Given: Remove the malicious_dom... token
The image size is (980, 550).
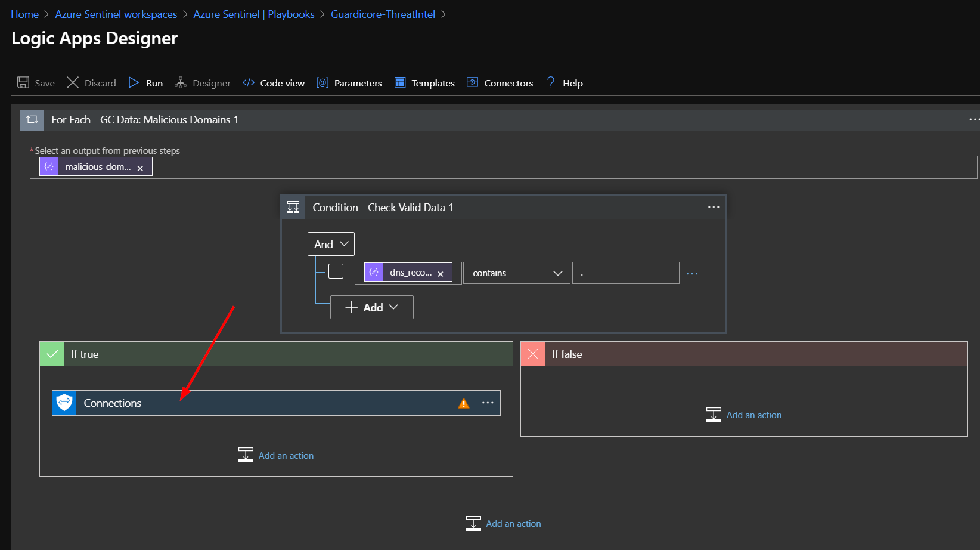Looking at the screenshot, I should coord(140,168).
